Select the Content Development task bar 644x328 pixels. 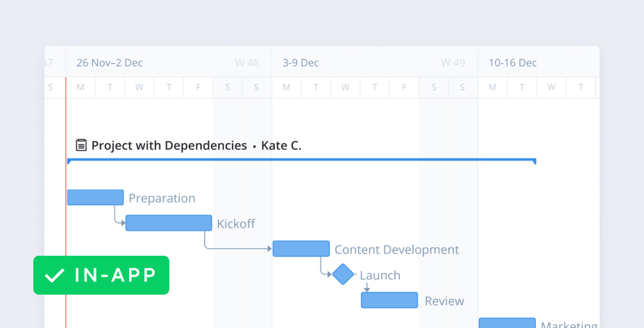[301, 249]
